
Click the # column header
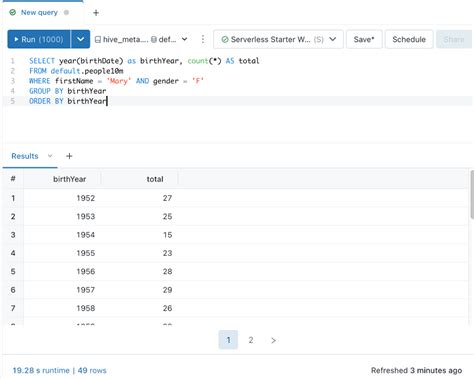point(13,179)
